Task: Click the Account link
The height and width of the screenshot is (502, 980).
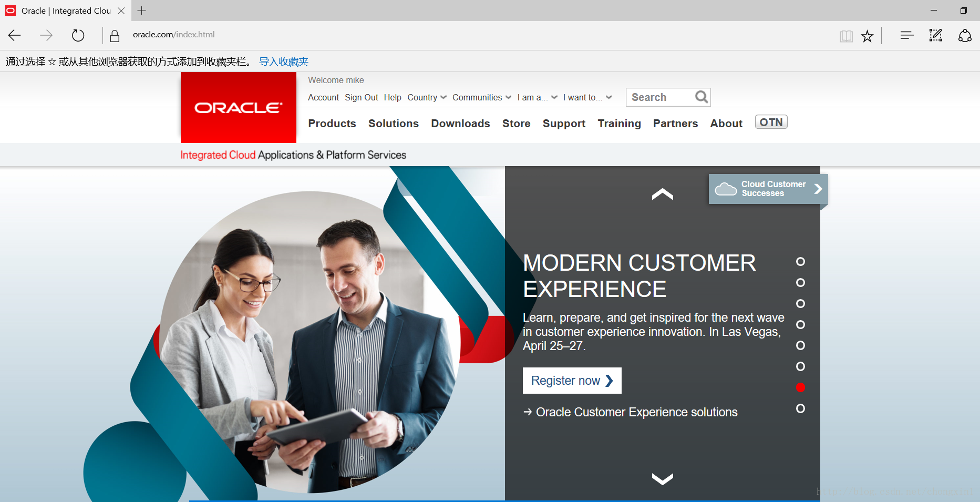Action: pyautogui.click(x=323, y=97)
